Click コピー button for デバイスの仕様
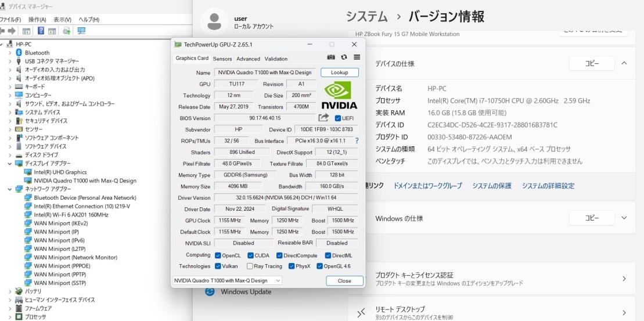644x321 pixels. (591, 63)
